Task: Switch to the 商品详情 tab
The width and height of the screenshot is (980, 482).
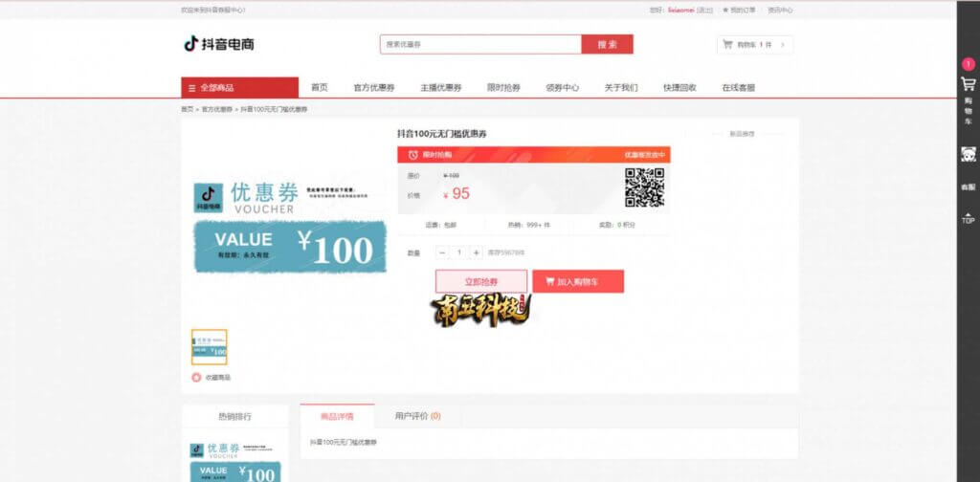Action: (337, 416)
